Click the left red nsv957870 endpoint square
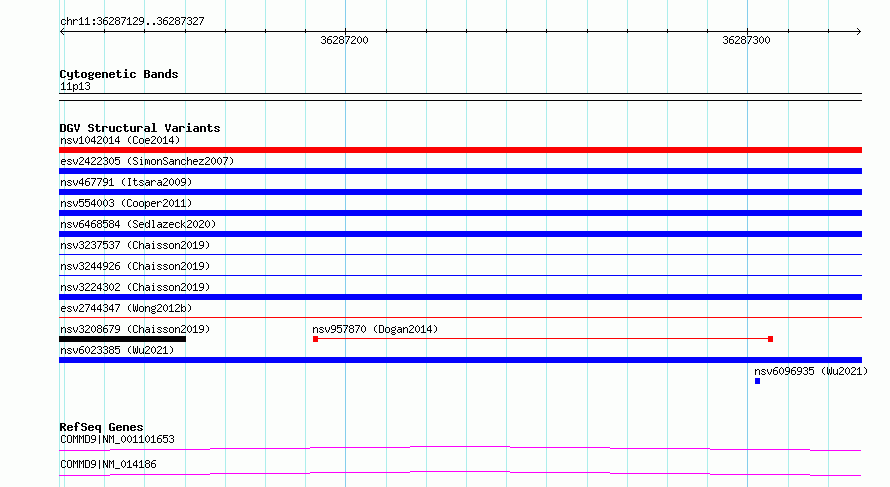This screenshot has height=487, width=890. tap(316, 339)
